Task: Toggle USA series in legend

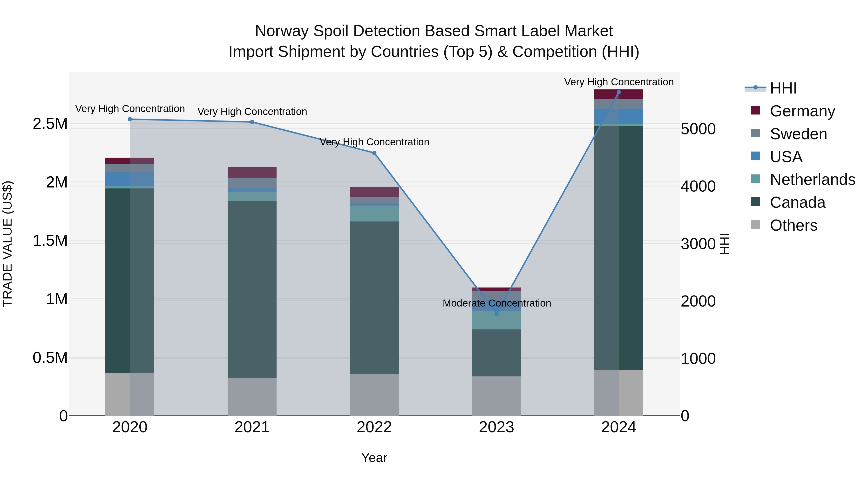Action: (x=776, y=157)
